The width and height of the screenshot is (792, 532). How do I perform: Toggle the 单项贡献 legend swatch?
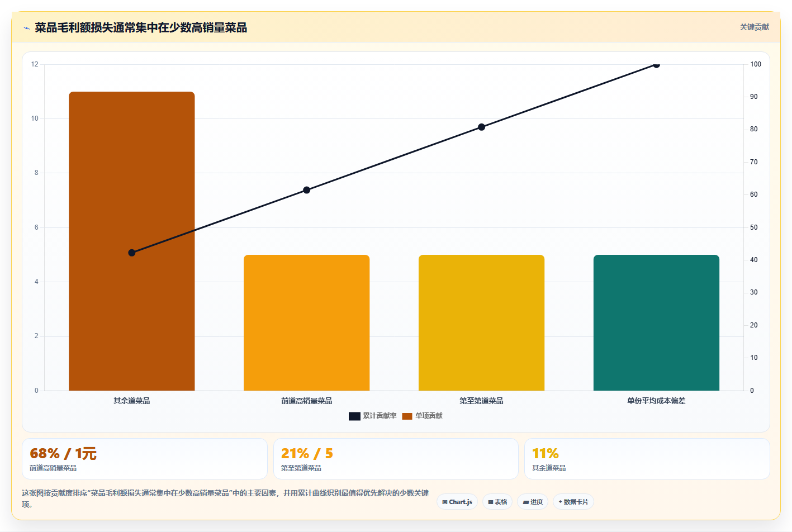pos(407,416)
